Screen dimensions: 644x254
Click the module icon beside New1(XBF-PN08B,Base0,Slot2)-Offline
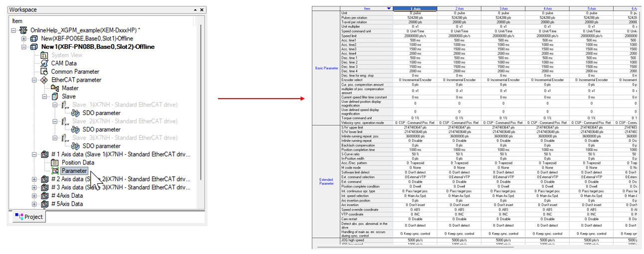[x=34, y=47]
